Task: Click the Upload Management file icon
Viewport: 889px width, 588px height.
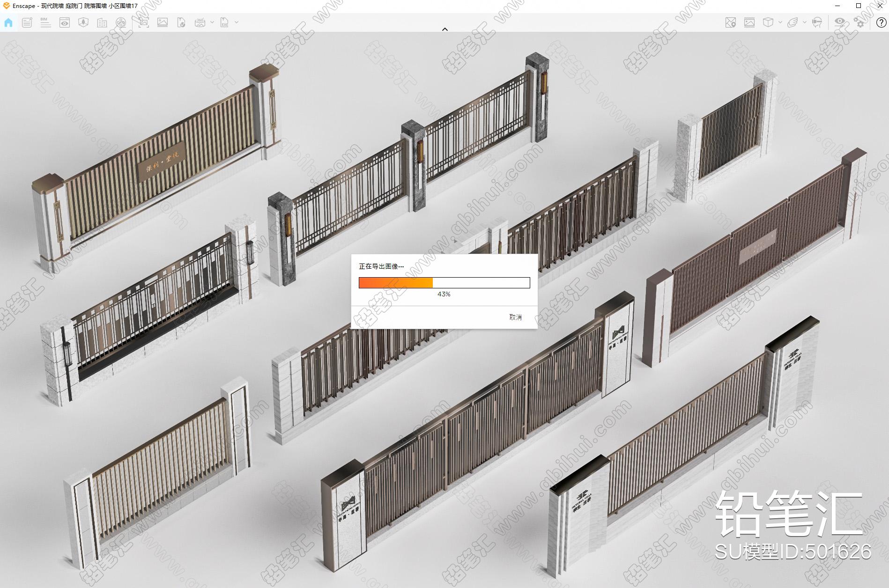Action: click(181, 22)
